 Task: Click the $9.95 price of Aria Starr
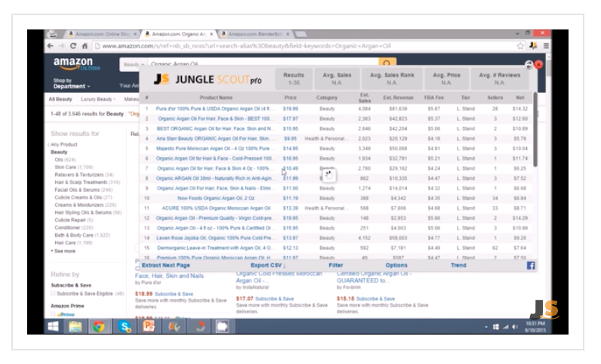click(x=290, y=139)
